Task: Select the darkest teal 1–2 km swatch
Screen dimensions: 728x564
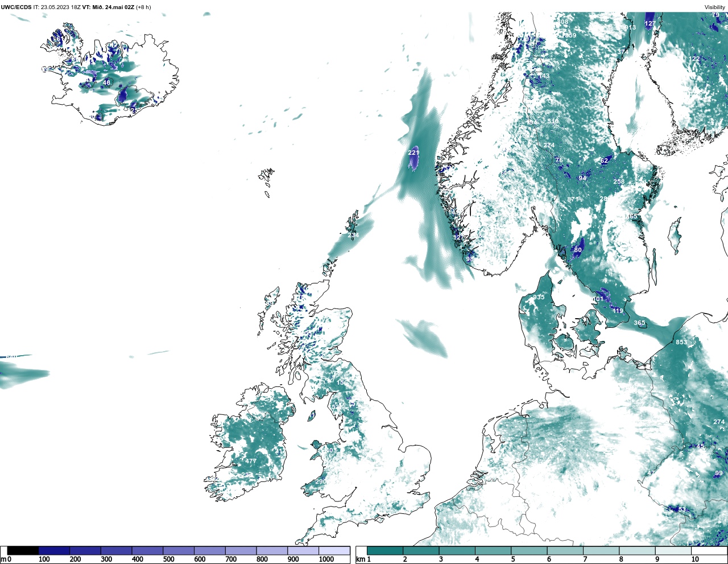Action: [385, 551]
